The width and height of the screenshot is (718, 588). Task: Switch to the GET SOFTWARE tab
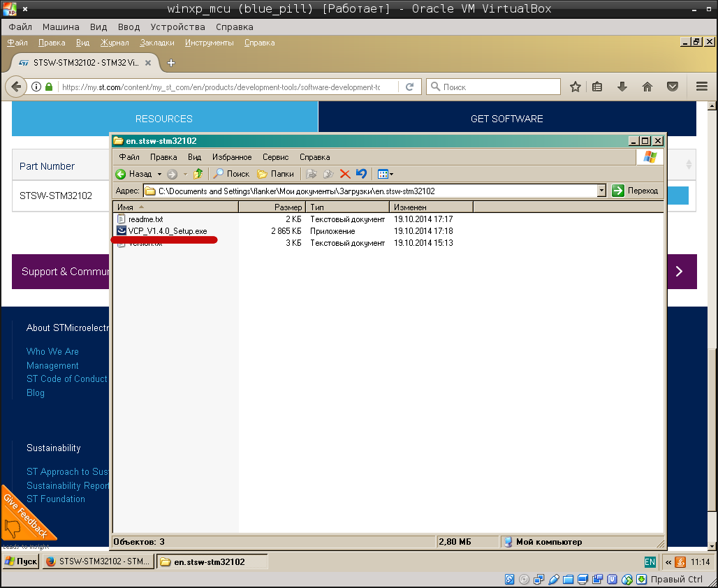tap(507, 119)
